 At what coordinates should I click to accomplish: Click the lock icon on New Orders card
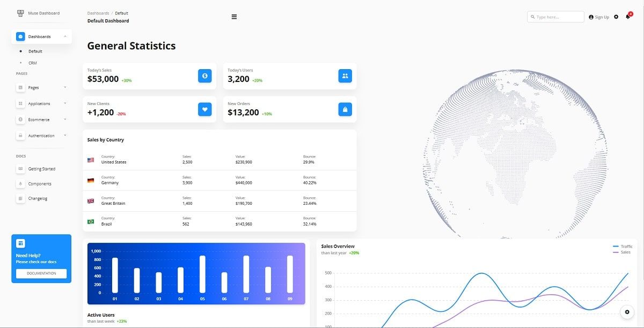click(345, 109)
